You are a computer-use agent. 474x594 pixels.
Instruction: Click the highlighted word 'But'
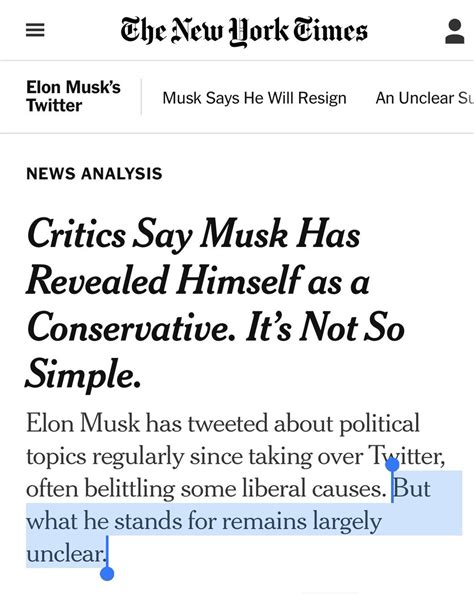coord(412,489)
